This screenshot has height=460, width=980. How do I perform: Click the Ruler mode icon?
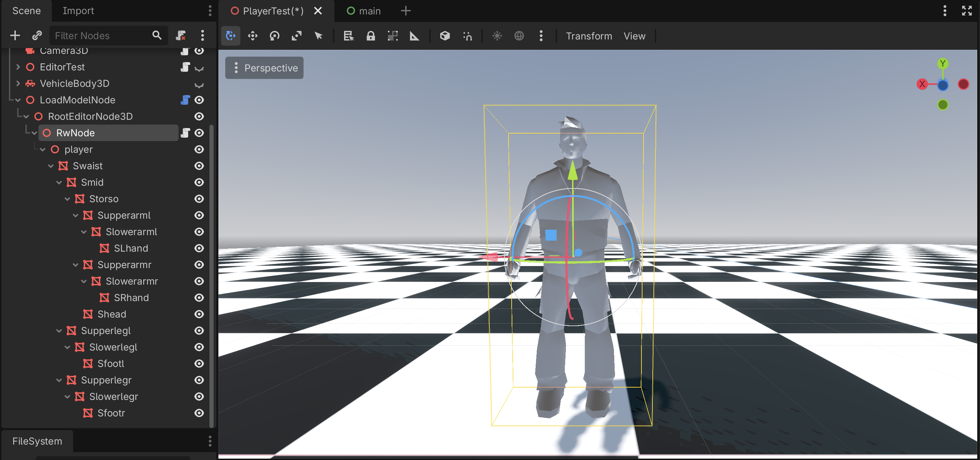pos(414,36)
